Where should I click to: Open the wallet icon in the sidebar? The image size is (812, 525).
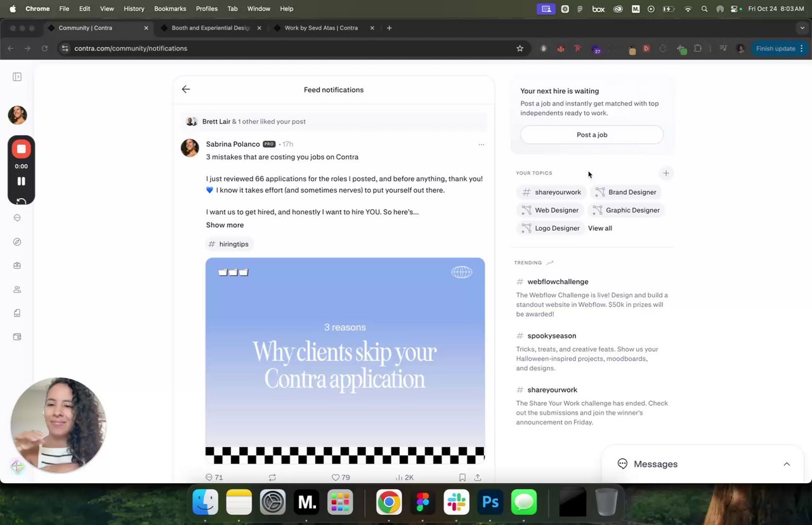point(17,337)
